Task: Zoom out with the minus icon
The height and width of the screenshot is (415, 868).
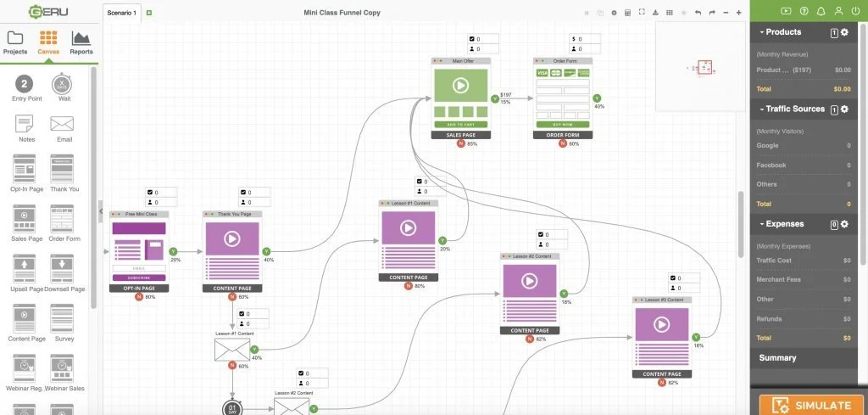Action: pyautogui.click(x=726, y=13)
